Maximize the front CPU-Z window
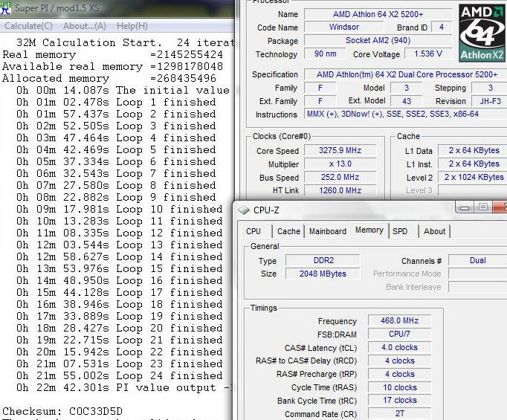This screenshot has width=507, height=420. tap(483, 207)
